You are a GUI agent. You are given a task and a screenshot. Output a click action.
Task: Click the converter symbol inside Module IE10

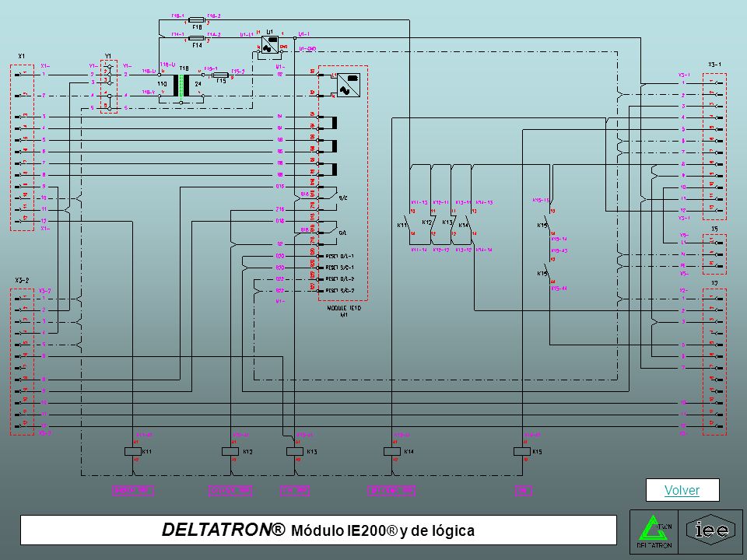pyautogui.click(x=349, y=86)
